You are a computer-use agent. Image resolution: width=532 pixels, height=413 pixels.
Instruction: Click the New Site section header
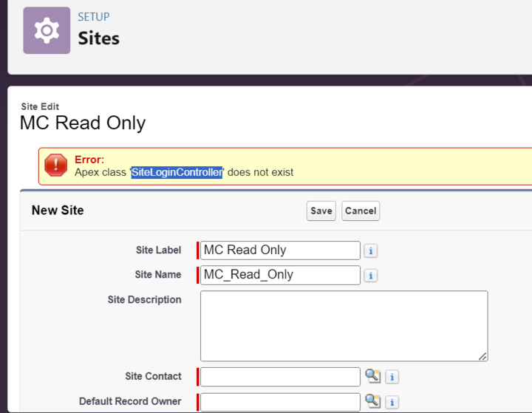tap(58, 211)
